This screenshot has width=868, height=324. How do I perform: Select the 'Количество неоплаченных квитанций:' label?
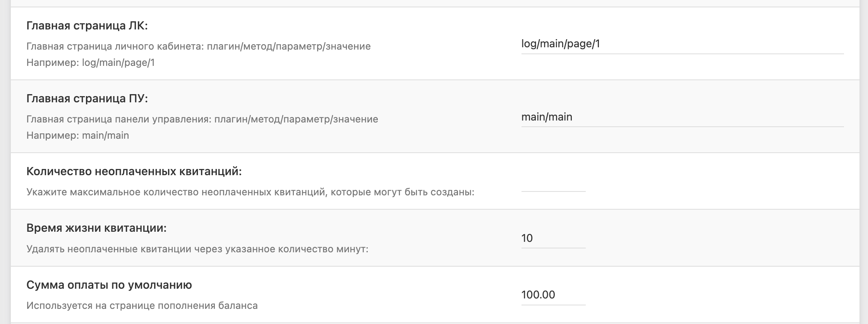pyautogui.click(x=134, y=171)
